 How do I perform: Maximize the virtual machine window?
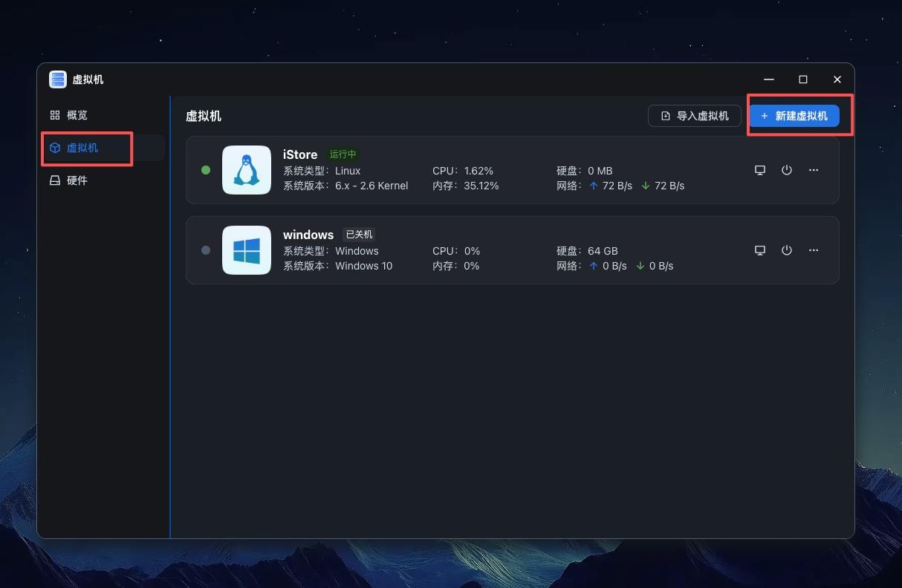pyautogui.click(x=803, y=79)
